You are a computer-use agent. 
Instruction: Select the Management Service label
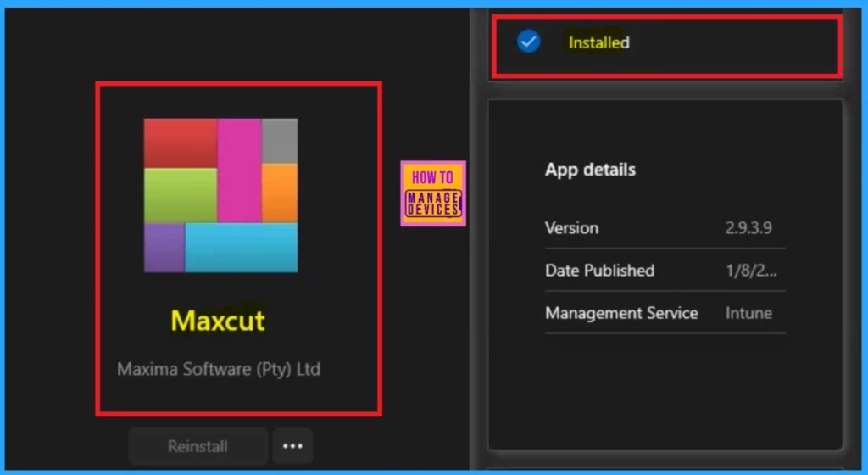tap(621, 313)
